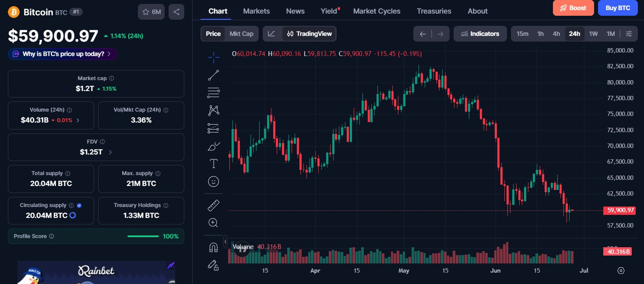
Task: Click the TradingView logo on chart
Action: [242, 249]
